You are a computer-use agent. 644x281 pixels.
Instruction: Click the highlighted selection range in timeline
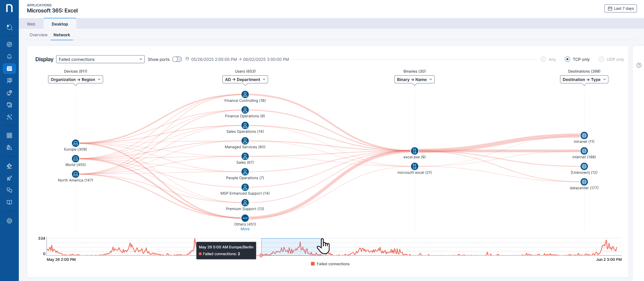291,247
